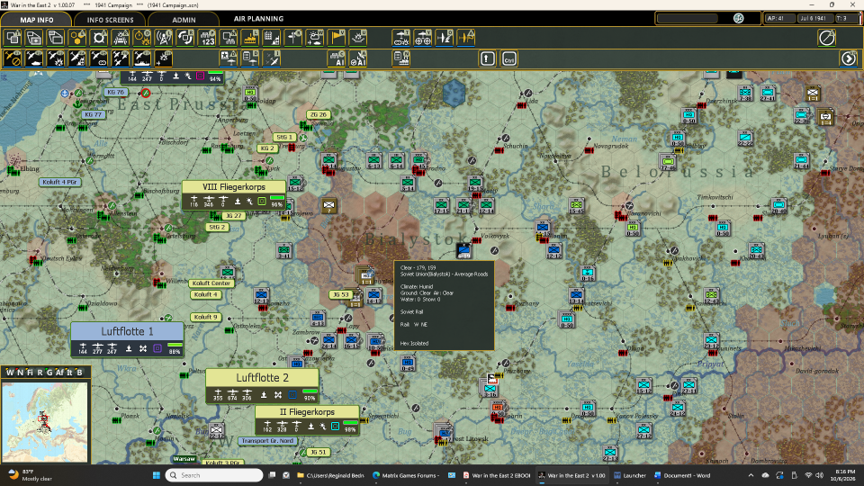Open the Launcher taskbar item

click(629, 475)
